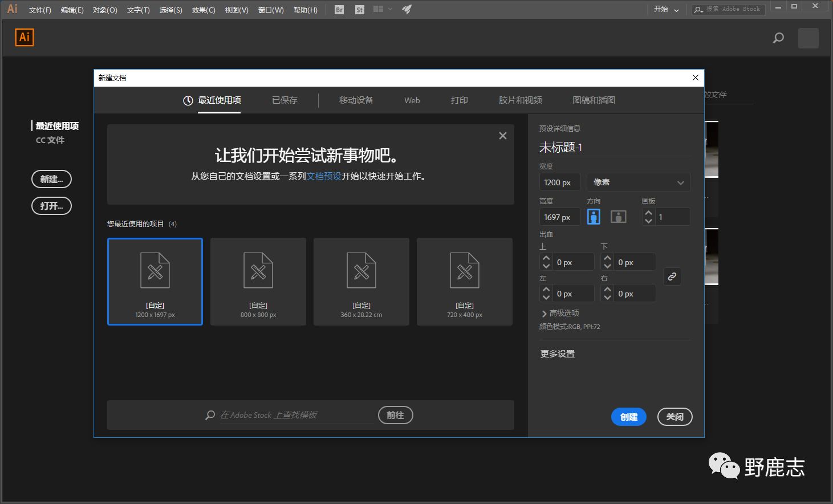
Task: Click the Illustrator Ai logo home icon
Action: [25, 38]
